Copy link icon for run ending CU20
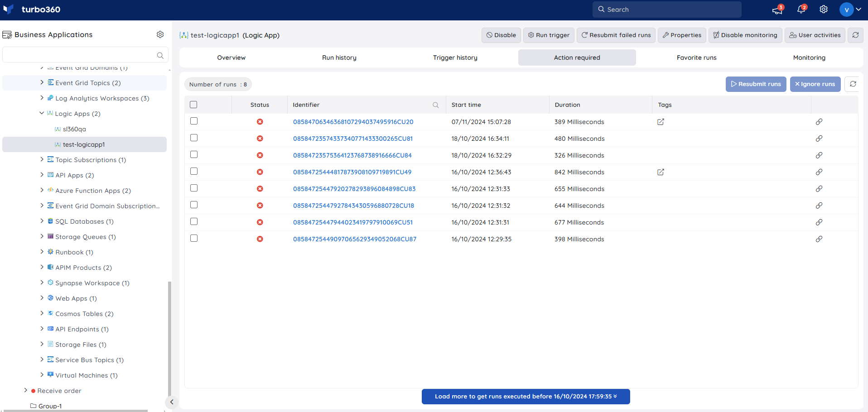The width and height of the screenshot is (868, 412). [x=819, y=122]
